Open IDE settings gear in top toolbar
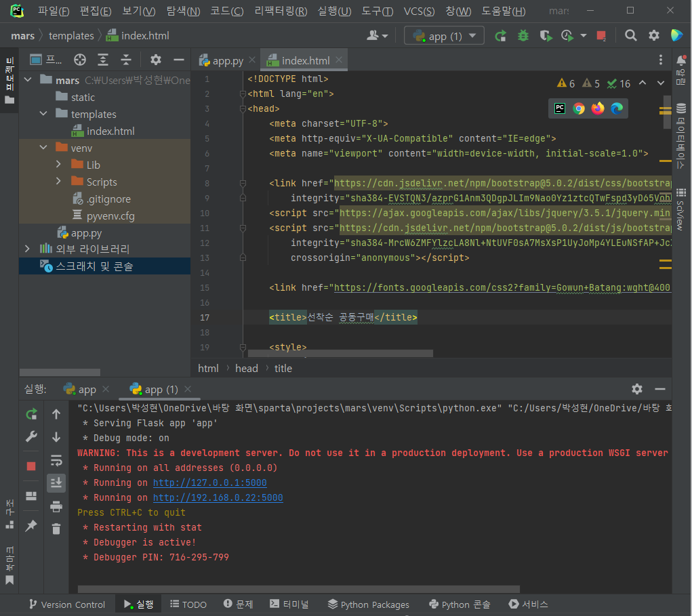Image resolution: width=692 pixels, height=616 pixels. pyautogui.click(x=653, y=35)
